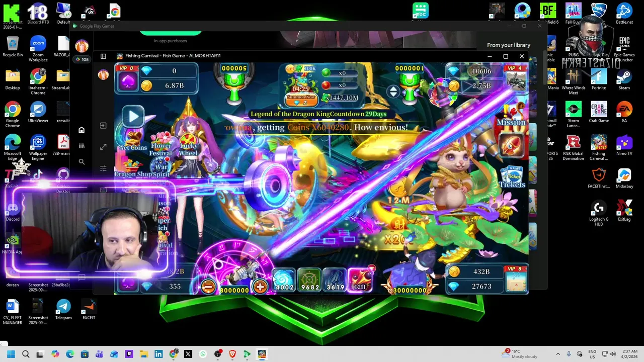644x362 pixels.
Task: Spin the Lucky Wheel icon
Action: (188, 144)
